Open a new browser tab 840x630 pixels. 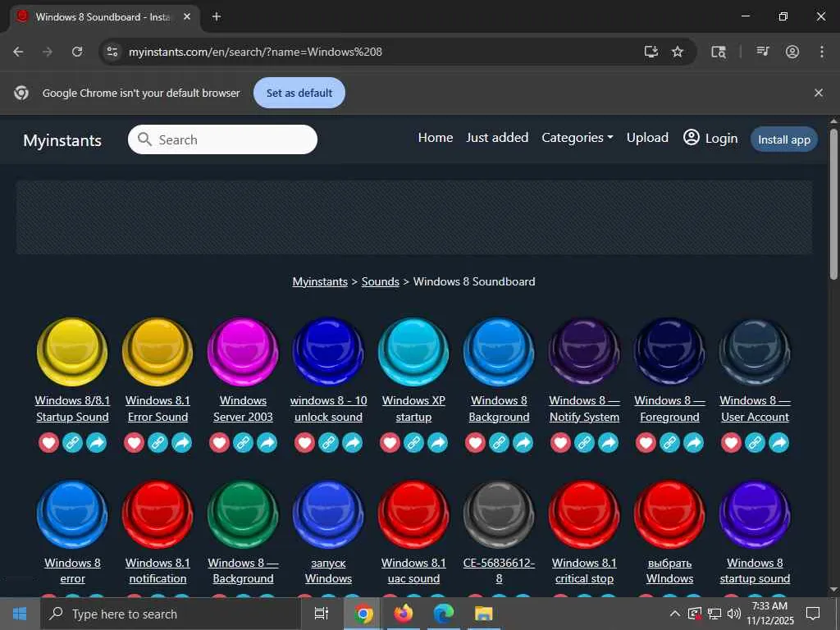217,16
